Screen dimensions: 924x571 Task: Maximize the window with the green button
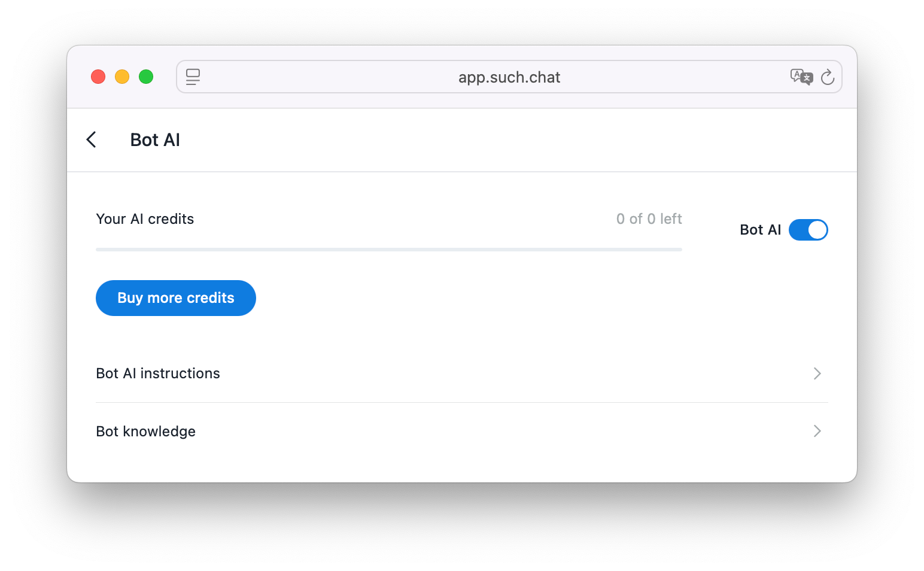coord(146,77)
